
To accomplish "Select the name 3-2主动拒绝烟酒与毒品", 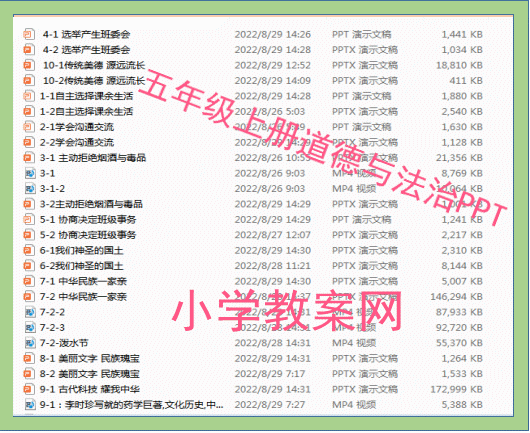I will pos(91,204).
